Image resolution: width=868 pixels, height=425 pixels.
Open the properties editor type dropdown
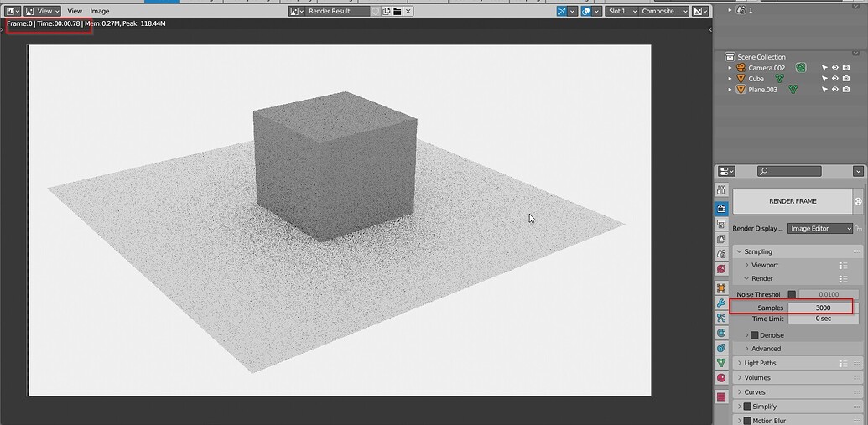point(726,171)
